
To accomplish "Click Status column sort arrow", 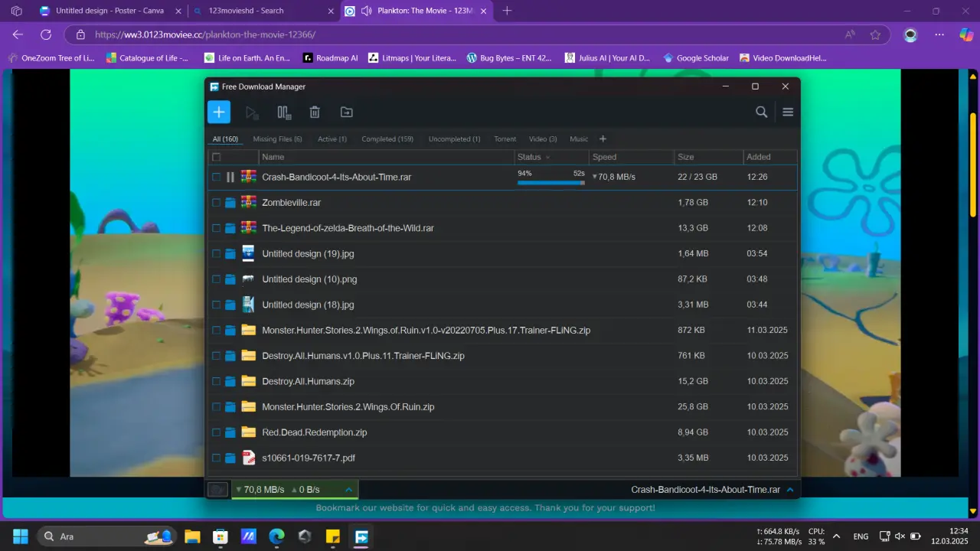I will [547, 158].
